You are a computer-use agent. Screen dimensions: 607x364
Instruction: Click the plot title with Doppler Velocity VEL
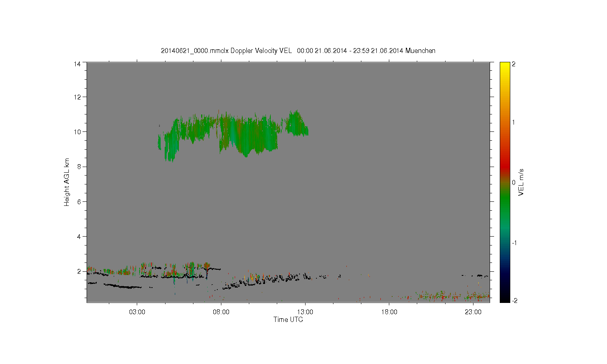(298, 51)
